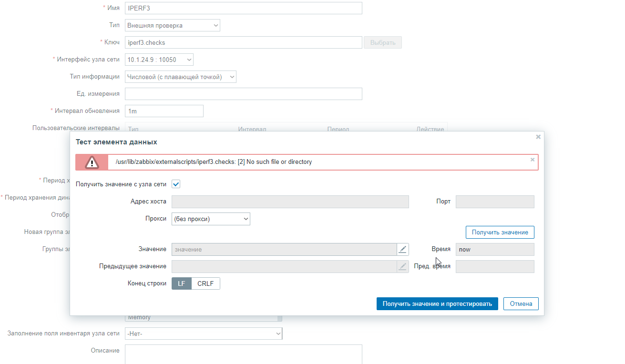Screen dimensions: 625x364
Task: Click the Ключ field with iperf3.checks
Action: pos(243,42)
